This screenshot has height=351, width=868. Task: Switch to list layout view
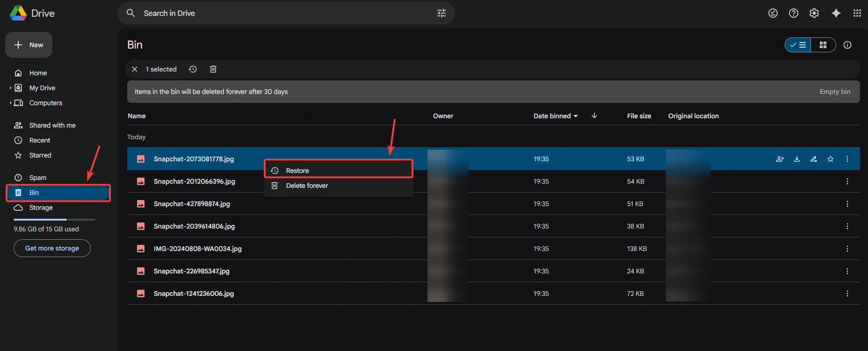[x=798, y=45]
